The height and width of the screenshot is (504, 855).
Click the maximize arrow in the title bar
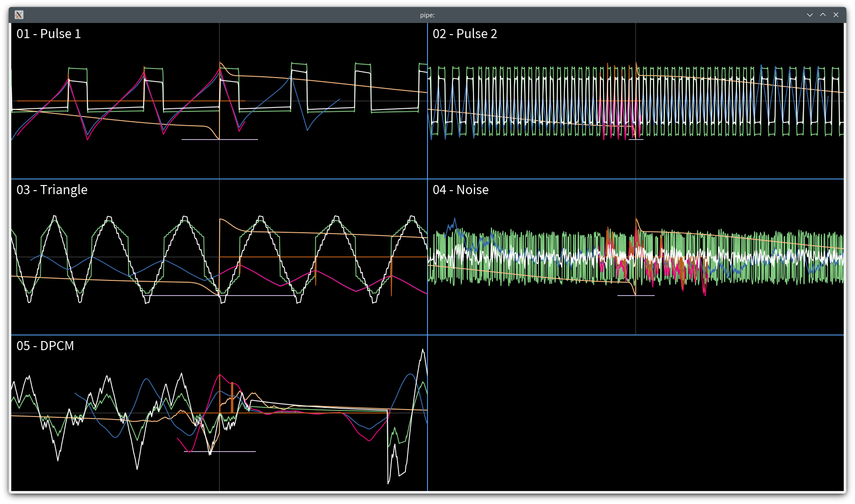[x=822, y=15]
